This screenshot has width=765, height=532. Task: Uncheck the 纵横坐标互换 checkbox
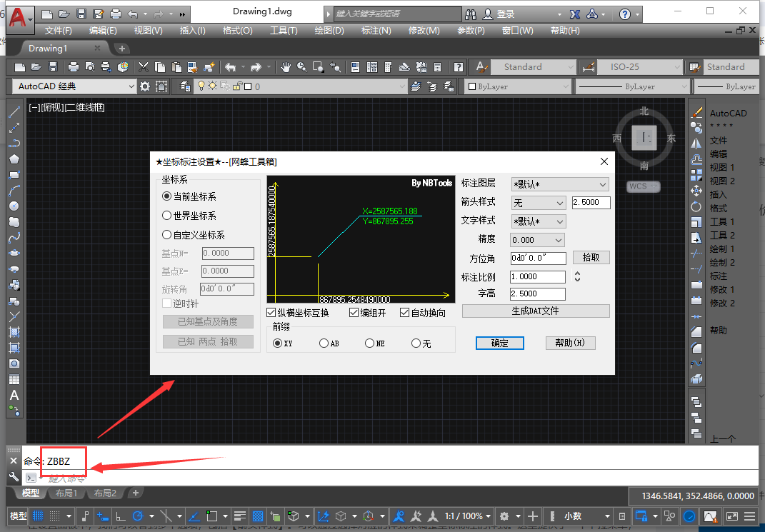click(x=271, y=313)
